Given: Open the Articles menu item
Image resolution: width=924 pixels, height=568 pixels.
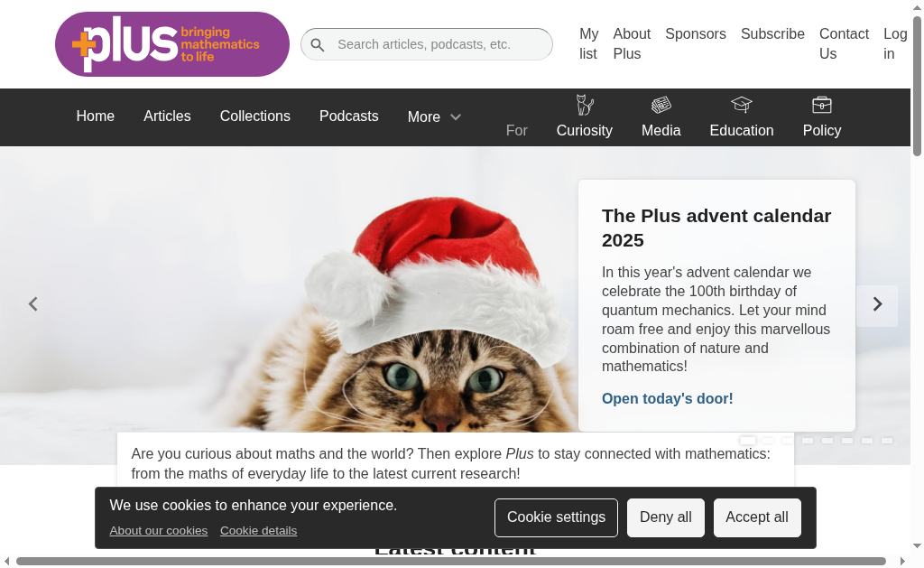Looking at the screenshot, I should [167, 116].
